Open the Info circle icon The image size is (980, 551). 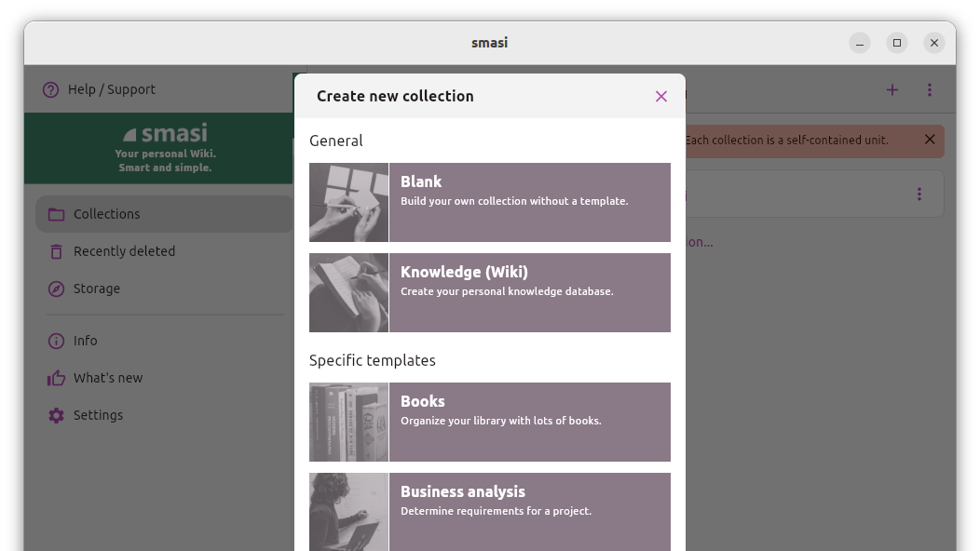click(56, 341)
